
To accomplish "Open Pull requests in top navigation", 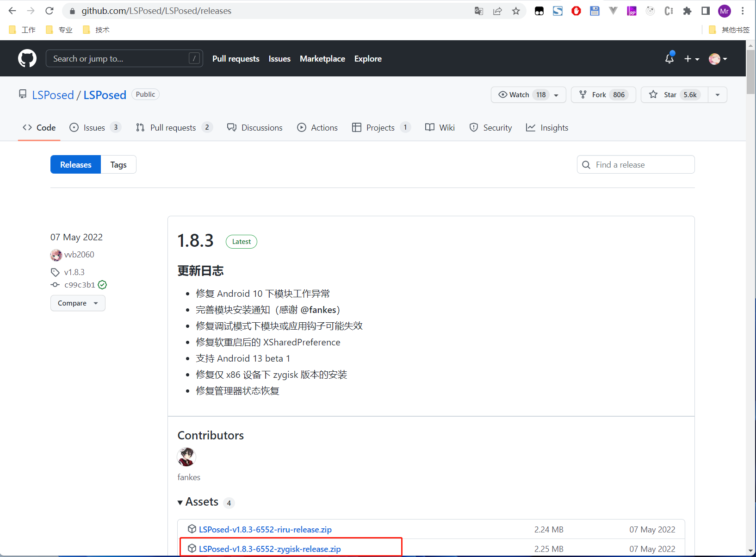I will pos(236,59).
